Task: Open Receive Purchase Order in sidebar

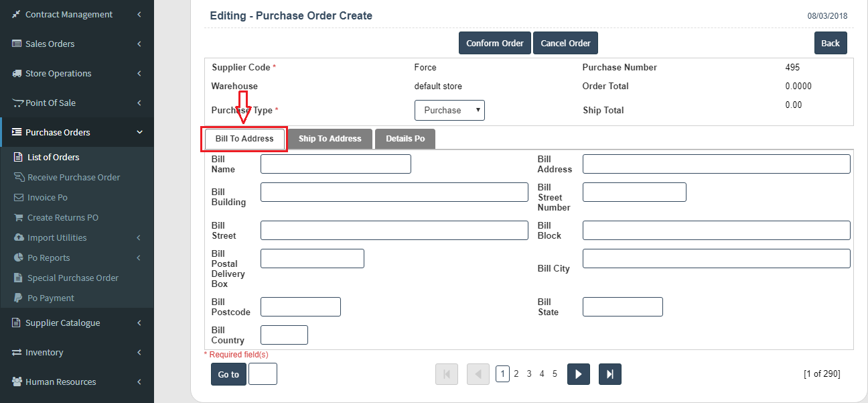Action: 74,177
